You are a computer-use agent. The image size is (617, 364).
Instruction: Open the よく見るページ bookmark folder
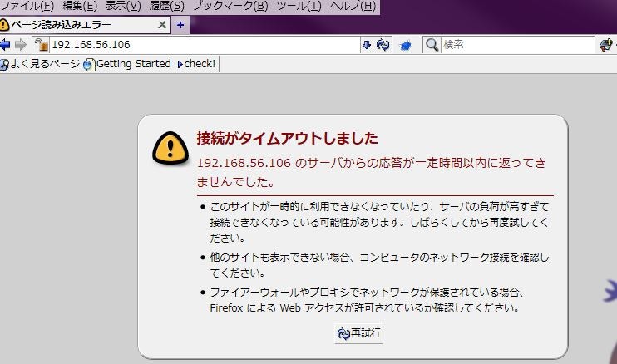tap(40, 64)
